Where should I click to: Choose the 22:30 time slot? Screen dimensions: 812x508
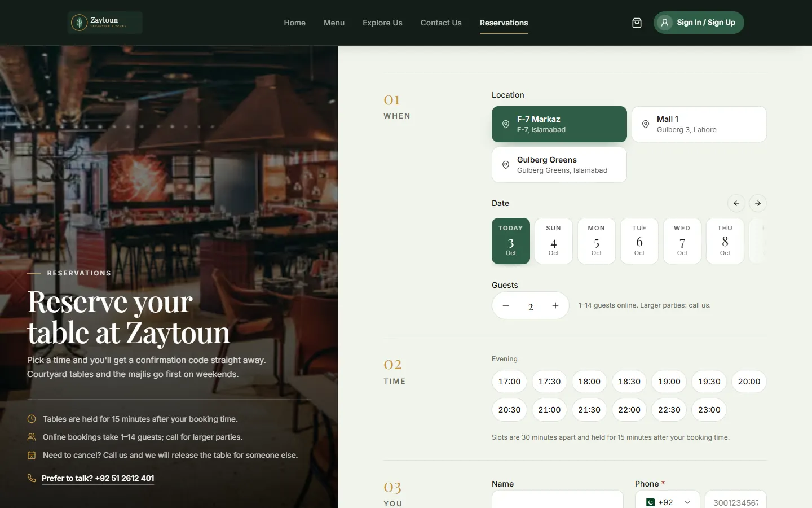669,410
